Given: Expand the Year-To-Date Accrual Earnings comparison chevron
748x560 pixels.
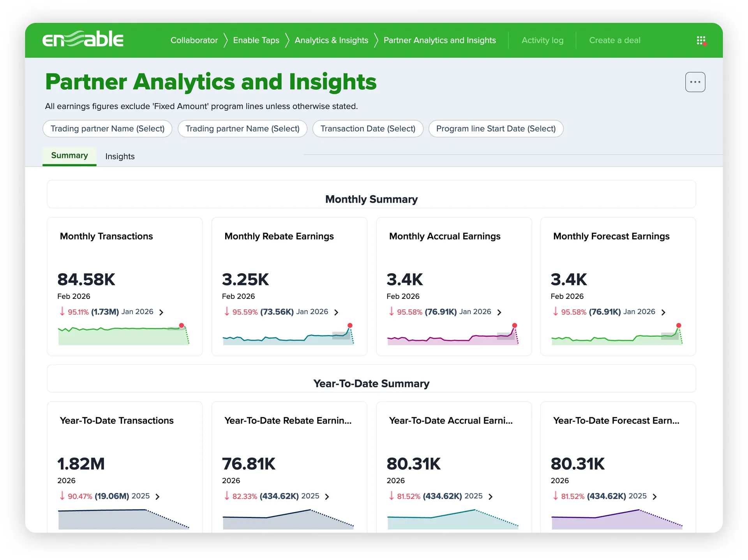Looking at the screenshot, I should pos(490,496).
